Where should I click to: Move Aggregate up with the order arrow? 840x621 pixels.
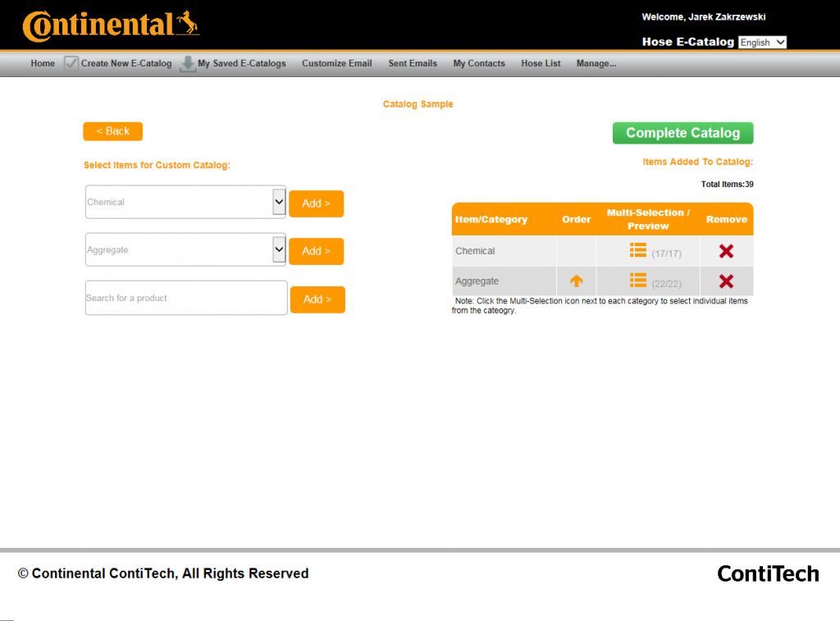point(576,281)
